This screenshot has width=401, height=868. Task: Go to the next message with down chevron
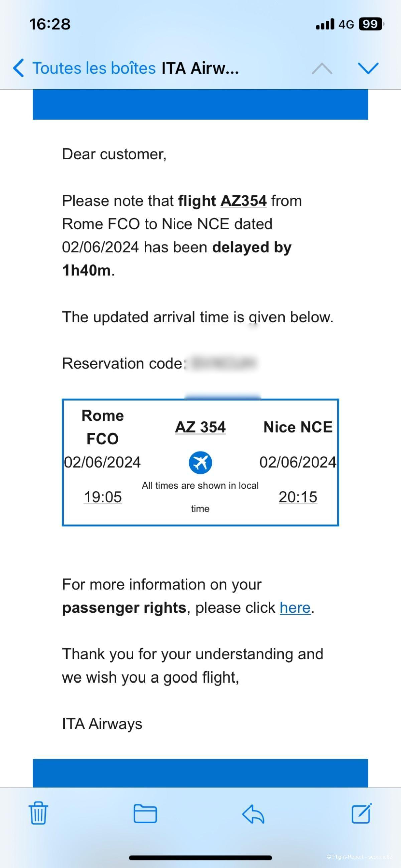tap(368, 68)
